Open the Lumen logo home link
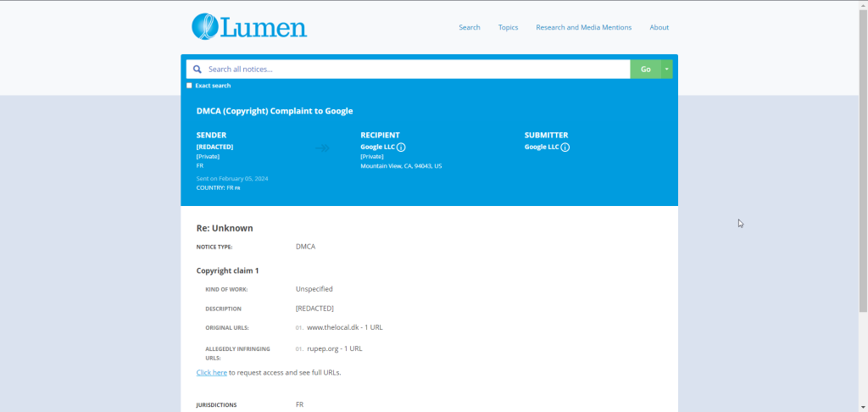 click(249, 26)
